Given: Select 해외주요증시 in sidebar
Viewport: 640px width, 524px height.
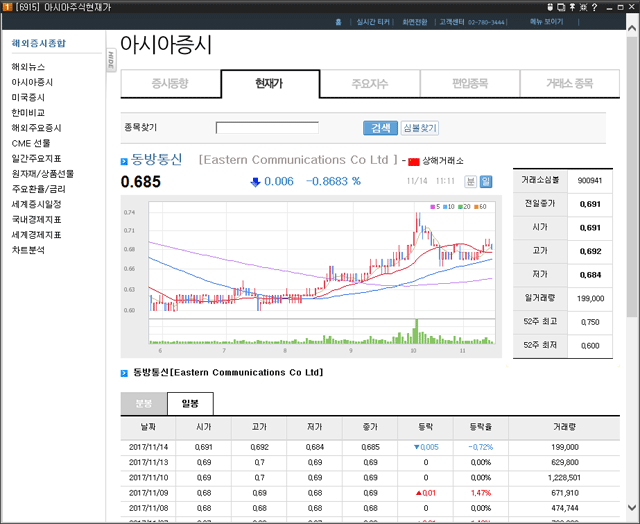Looking at the screenshot, I should point(36,128).
